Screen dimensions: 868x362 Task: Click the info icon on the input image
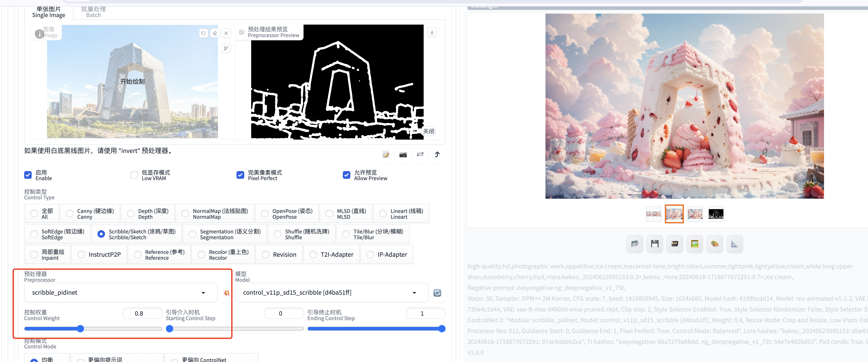pyautogui.click(x=39, y=34)
